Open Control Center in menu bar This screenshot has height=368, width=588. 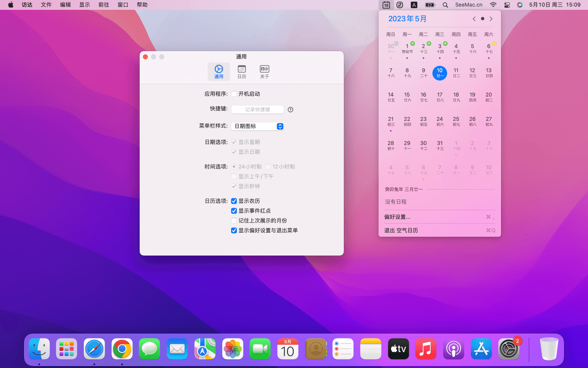(x=507, y=5)
